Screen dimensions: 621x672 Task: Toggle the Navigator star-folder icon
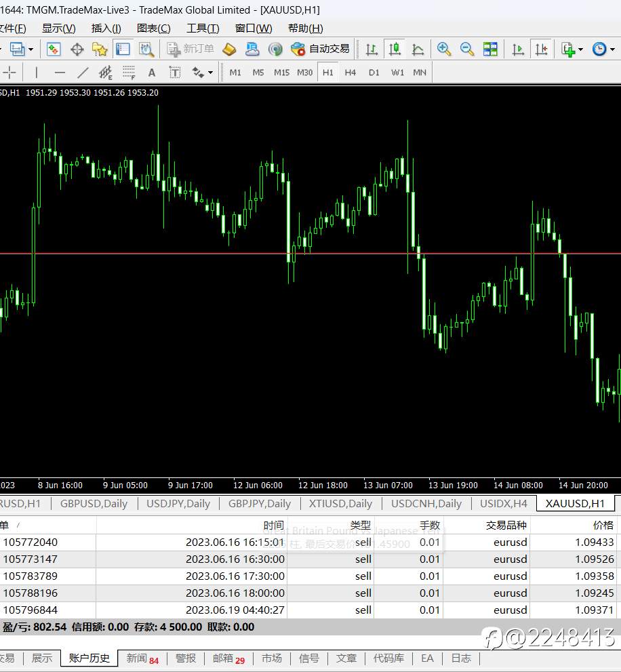pos(100,50)
